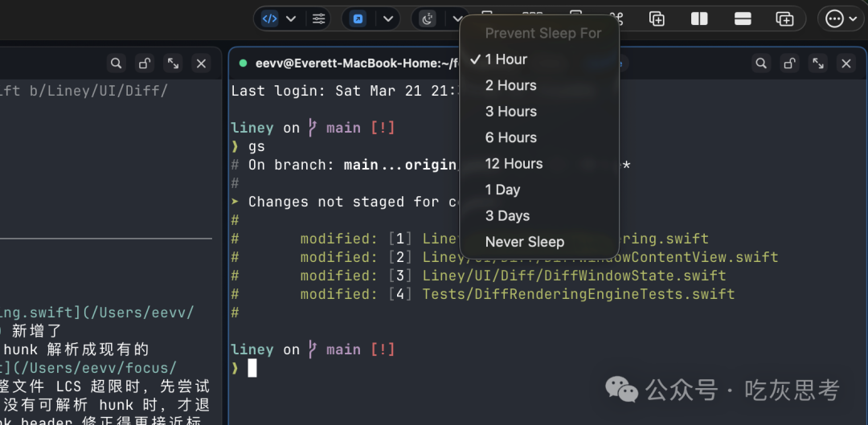Click 'ing.swift](/Users/eevv/' link in left pane
The image size is (868, 425).
click(97, 313)
